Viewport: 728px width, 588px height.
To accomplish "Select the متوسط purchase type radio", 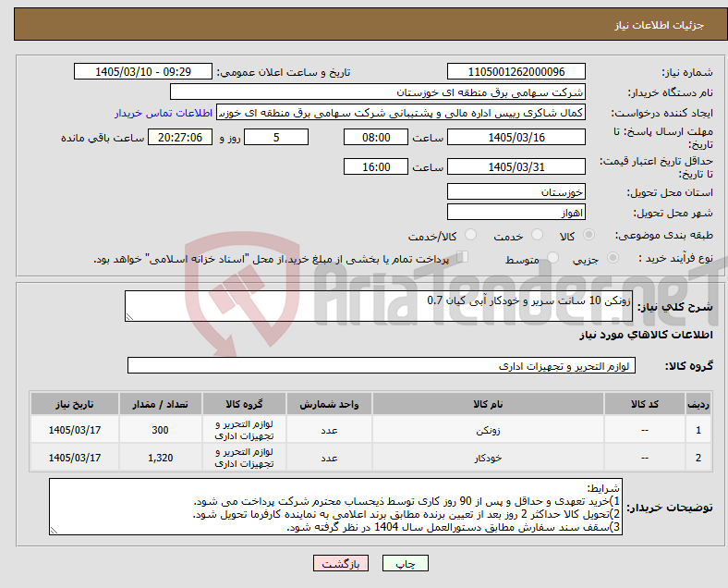I will [x=552, y=257].
